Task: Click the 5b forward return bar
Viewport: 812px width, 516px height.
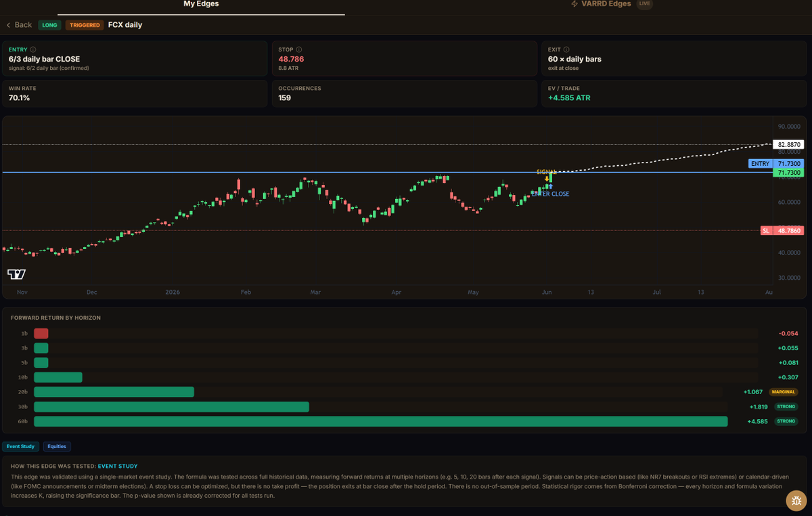Action: (x=41, y=363)
